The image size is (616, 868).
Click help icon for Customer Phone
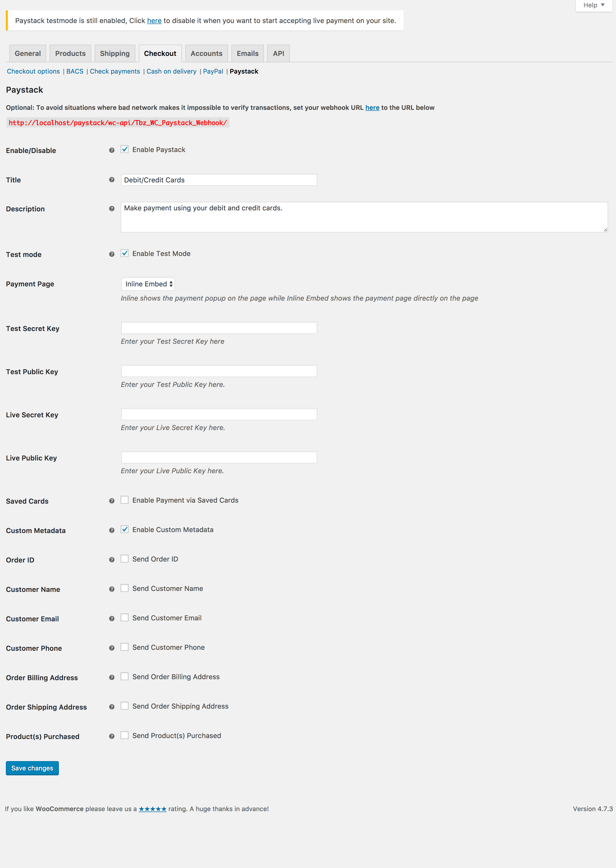pyautogui.click(x=112, y=648)
